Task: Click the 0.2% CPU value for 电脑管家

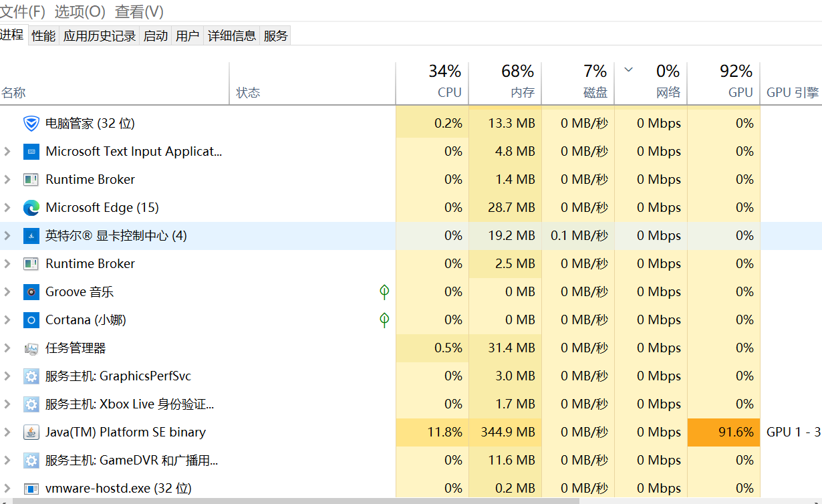Action: (448, 124)
